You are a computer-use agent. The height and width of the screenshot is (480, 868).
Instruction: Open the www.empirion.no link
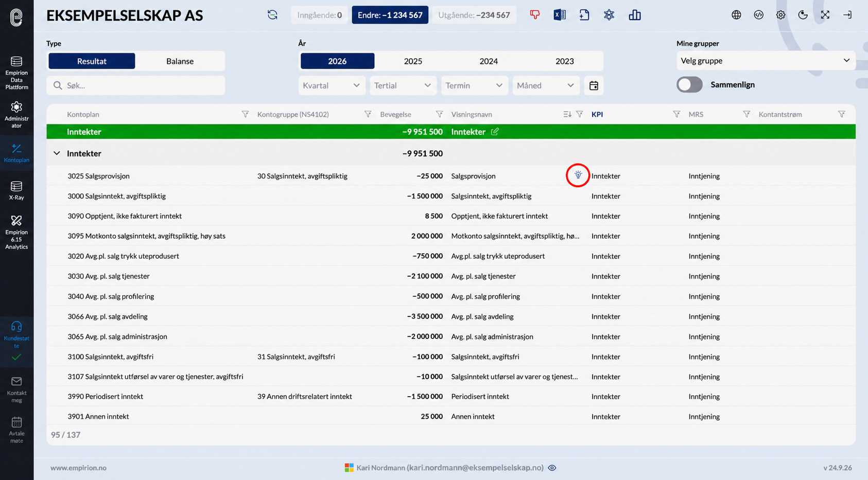(78, 468)
